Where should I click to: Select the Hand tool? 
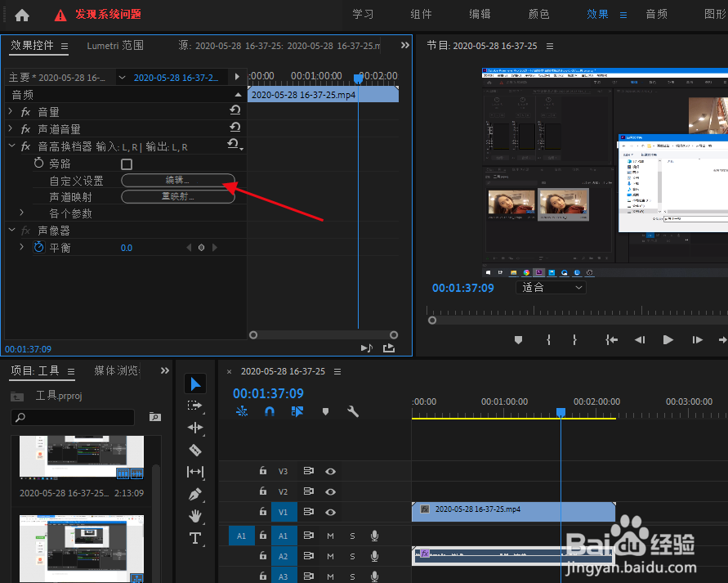(x=195, y=516)
